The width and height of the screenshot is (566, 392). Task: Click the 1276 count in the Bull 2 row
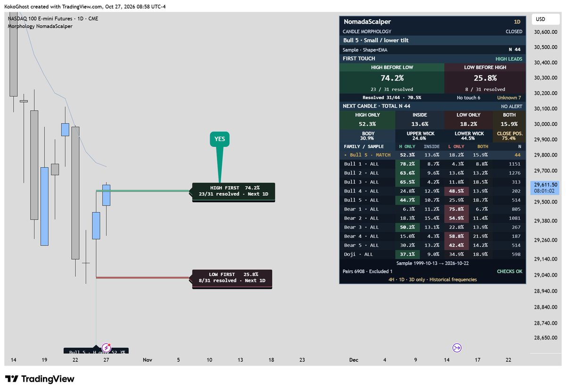click(x=515, y=173)
